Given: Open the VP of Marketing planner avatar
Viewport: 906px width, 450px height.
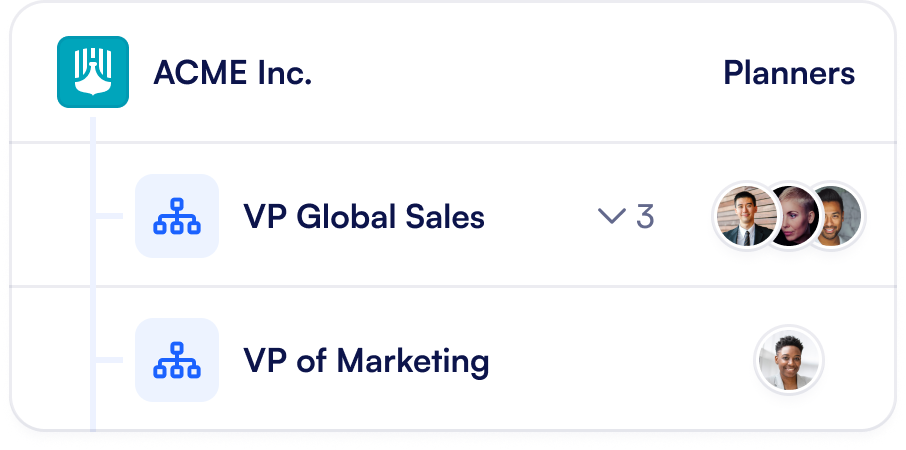Looking at the screenshot, I should pos(789,360).
